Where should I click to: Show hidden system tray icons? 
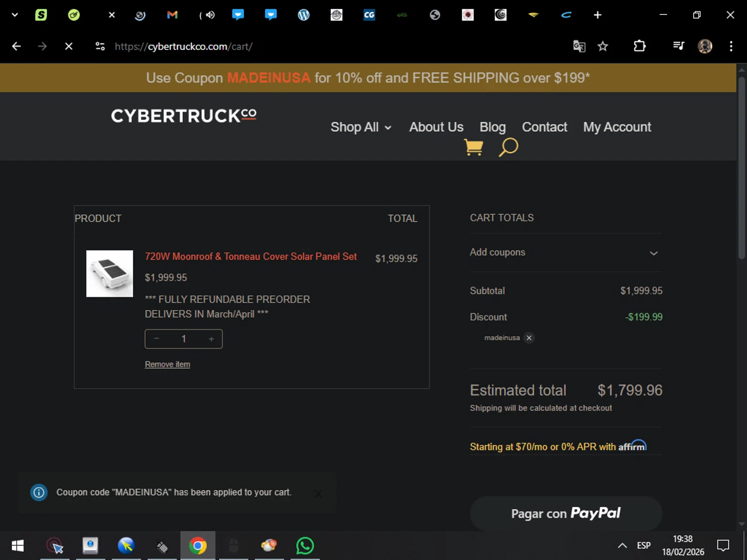622,546
